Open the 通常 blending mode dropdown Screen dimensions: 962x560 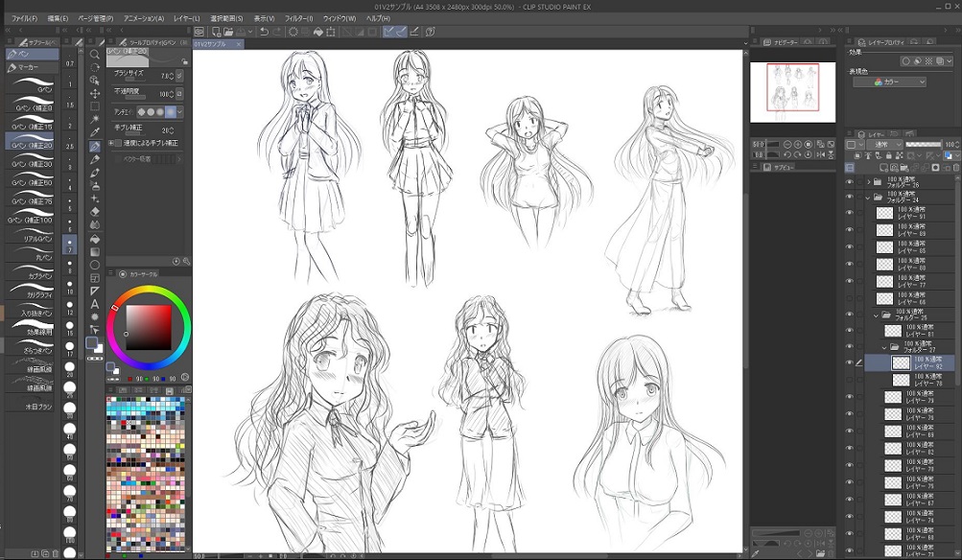tap(884, 145)
